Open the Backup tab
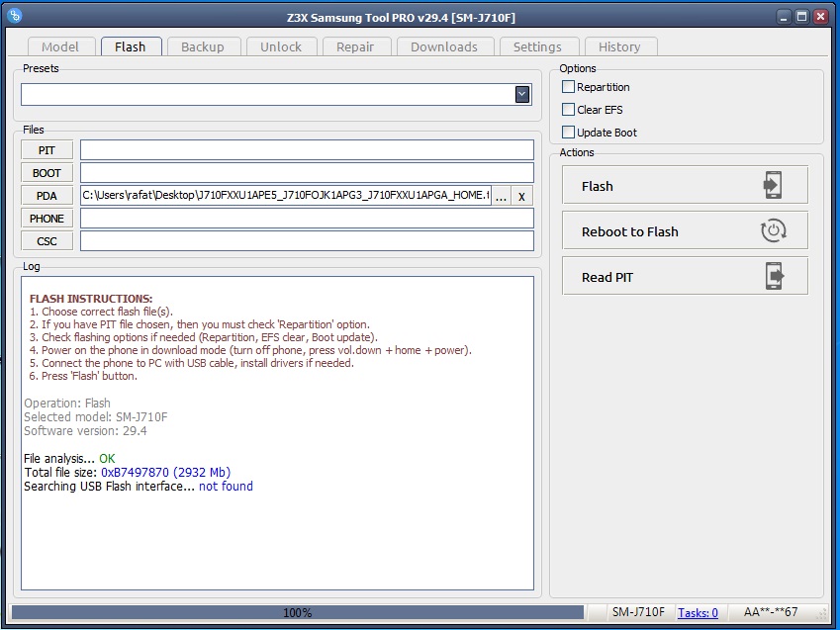Screen dimensions: 840x630 click(x=203, y=46)
